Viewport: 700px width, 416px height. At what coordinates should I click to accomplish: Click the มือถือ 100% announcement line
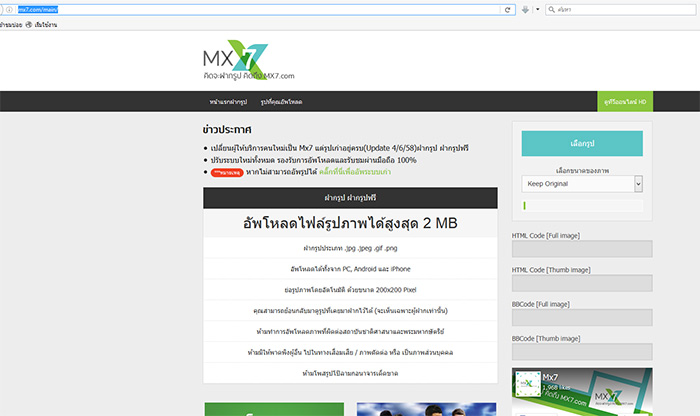pyautogui.click(x=313, y=160)
